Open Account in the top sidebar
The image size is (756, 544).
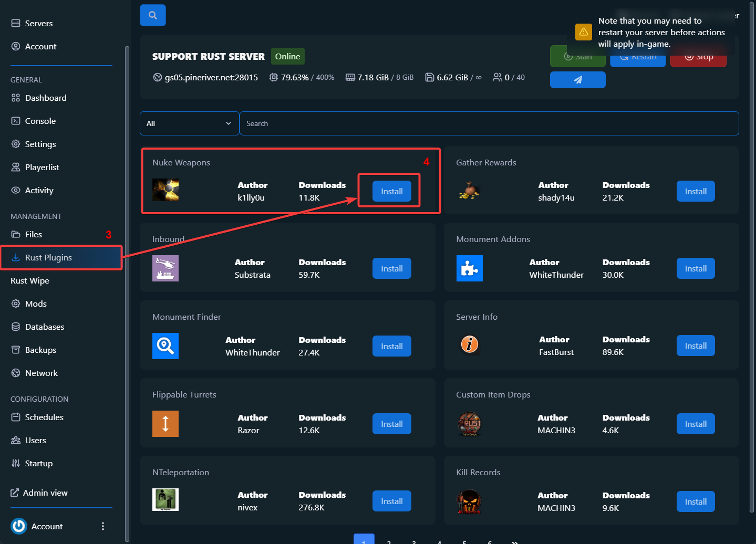pos(34,46)
